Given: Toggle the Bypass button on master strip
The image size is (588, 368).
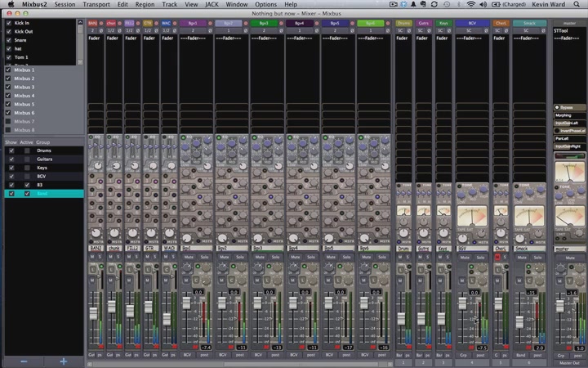Looking at the screenshot, I should coord(569,107).
